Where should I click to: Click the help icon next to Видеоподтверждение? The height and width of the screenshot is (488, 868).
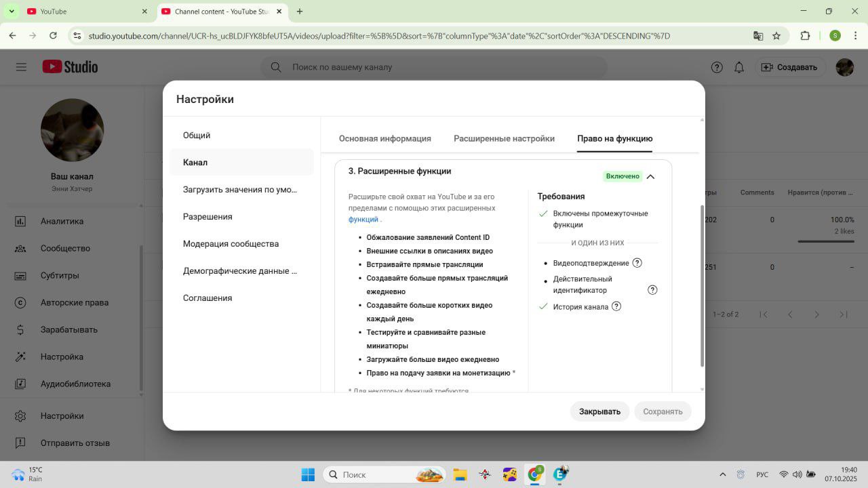(x=637, y=263)
